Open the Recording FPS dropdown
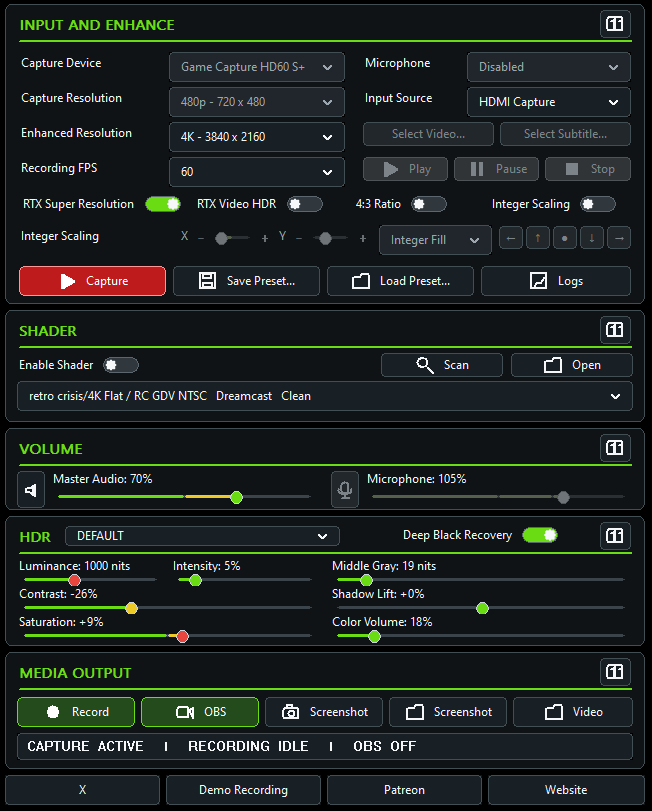652x811 pixels. pyautogui.click(x=256, y=172)
